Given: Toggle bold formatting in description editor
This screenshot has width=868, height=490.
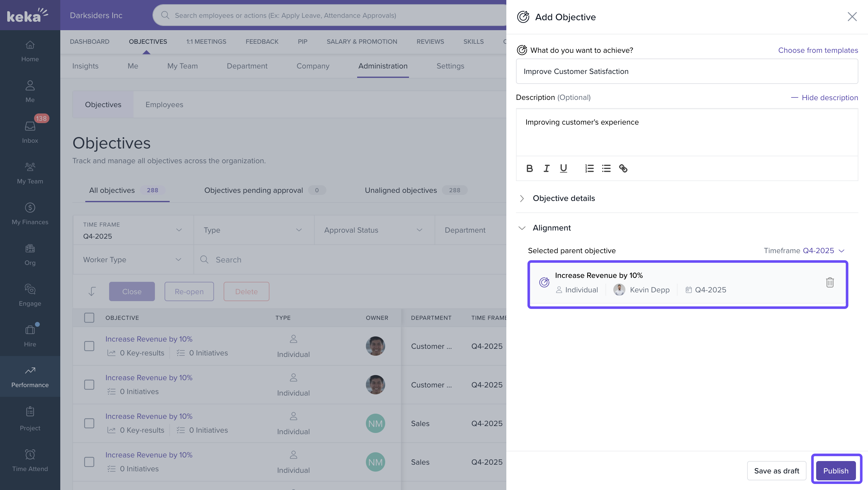Looking at the screenshot, I should click(529, 168).
